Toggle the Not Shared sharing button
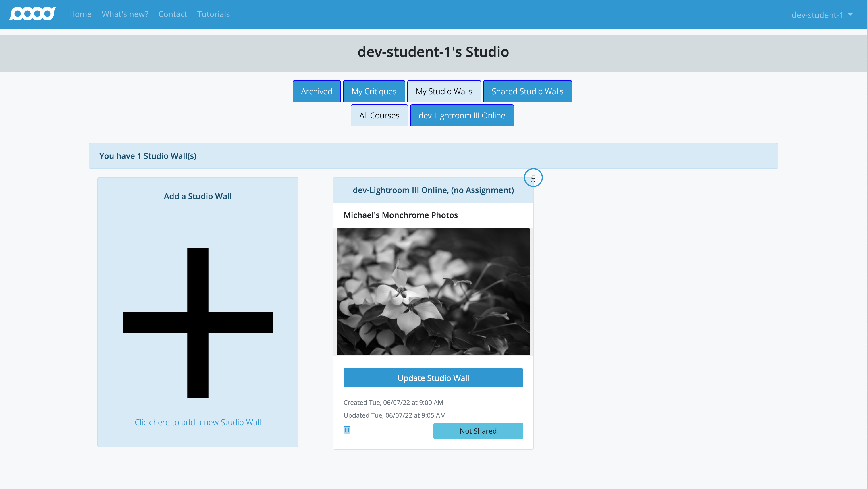The height and width of the screenshot is (489, 868). click(x=478, y=431)
